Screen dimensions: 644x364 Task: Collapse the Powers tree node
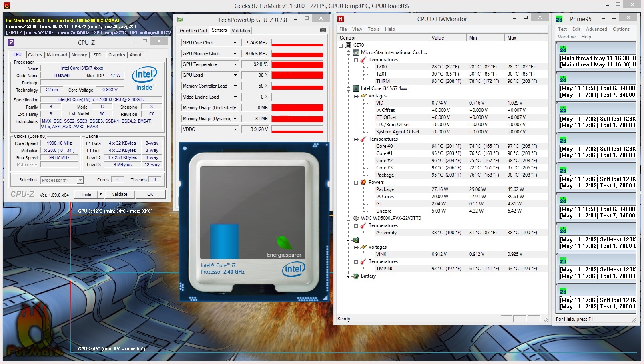[356, 183]
